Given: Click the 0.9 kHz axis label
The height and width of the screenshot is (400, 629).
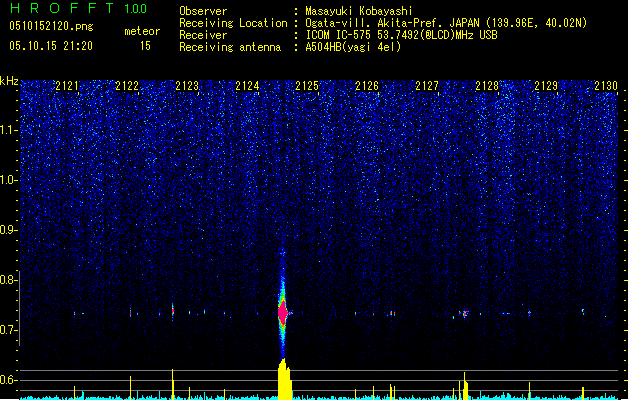Looking at the screenshot, I should tap(9, 230).
